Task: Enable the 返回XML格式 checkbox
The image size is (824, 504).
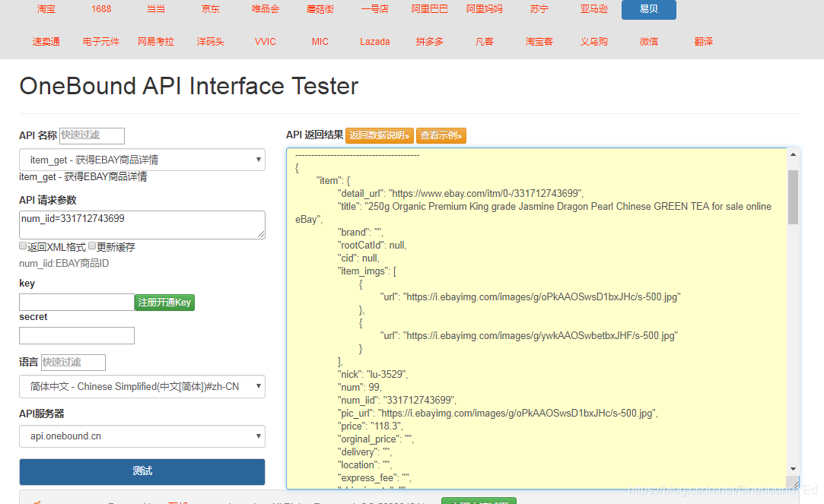Action: pos(23,246)
